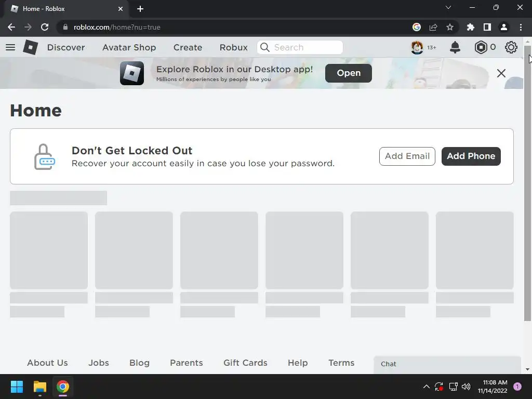Viewport: 532px width, 399px height.
Task: Open the avatar profile icon
Action: tap(417, 47)
